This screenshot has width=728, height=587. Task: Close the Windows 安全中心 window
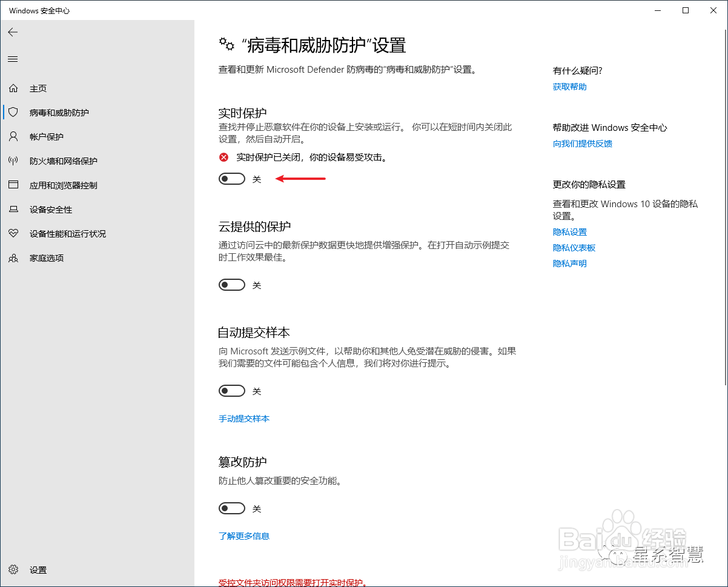pos(713,10)
